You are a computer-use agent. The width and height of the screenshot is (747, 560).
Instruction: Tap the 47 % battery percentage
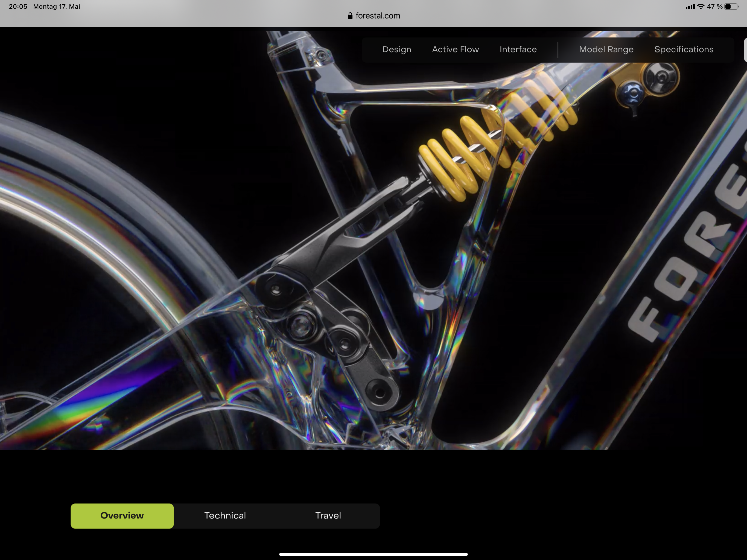click(714, 6)
